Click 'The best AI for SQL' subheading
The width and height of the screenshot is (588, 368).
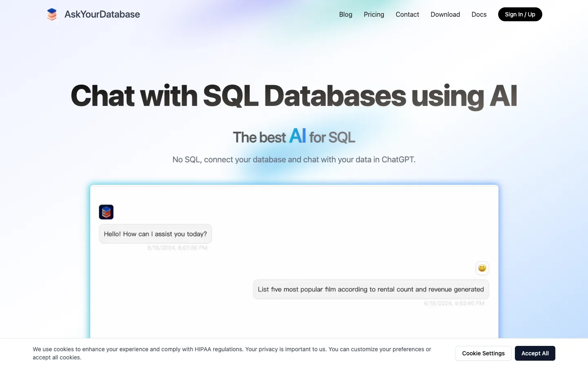click(294, 136)
